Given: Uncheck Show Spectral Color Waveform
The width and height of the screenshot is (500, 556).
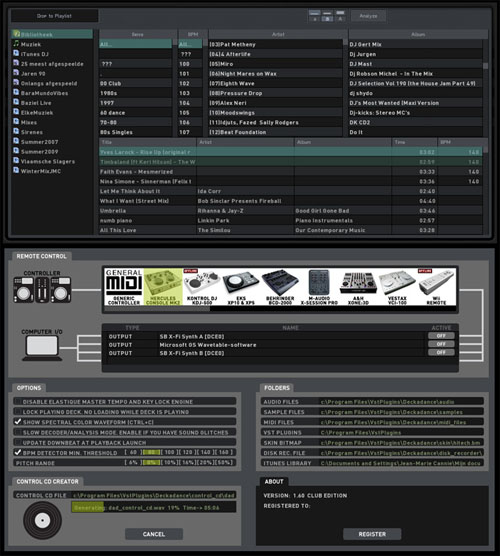Looking at the screenshot, I should click(17, 422).
